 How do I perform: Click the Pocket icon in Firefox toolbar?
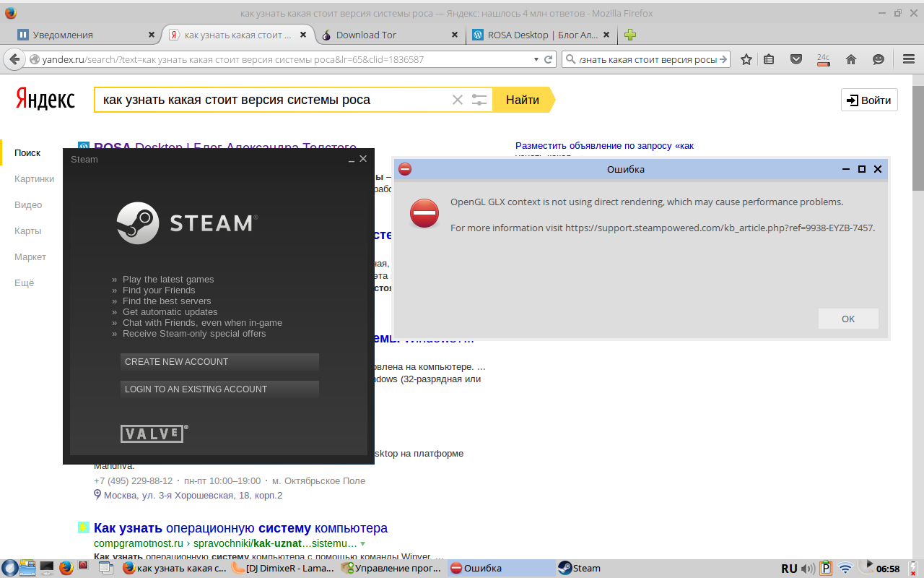point(796,59)
